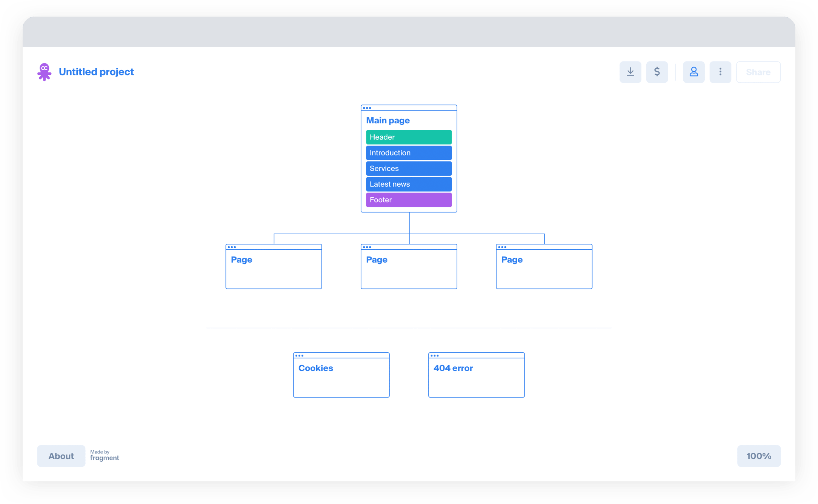Click the About button
Viewport: 818px width, 504px height.
click(x=61, y=456)
